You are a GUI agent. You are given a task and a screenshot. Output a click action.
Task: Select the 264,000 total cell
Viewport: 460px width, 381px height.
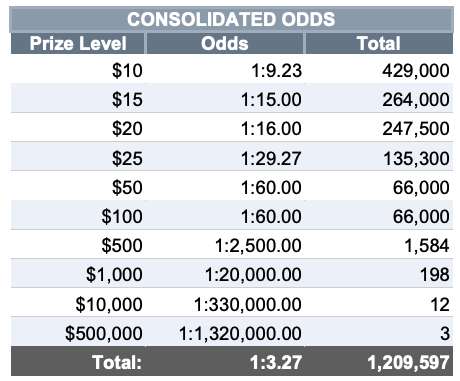379,99
